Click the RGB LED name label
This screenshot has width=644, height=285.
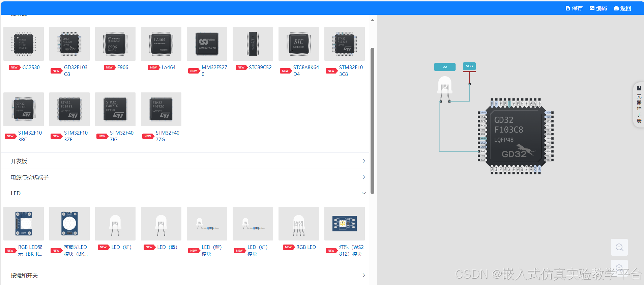[x=306, y=247]
